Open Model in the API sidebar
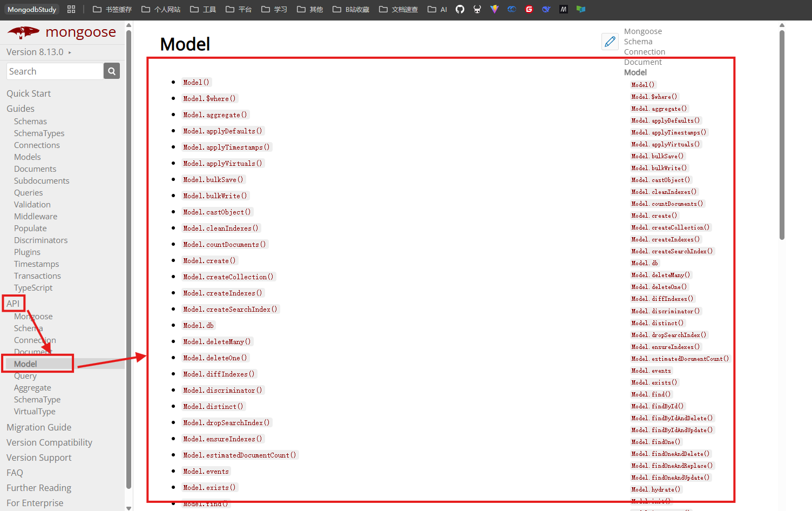 (x=25, y=364)
